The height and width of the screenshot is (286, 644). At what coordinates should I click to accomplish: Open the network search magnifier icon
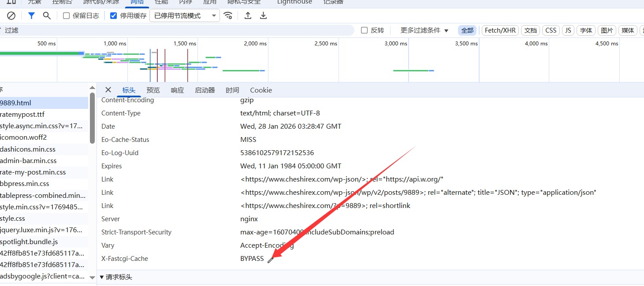[47, 16]
